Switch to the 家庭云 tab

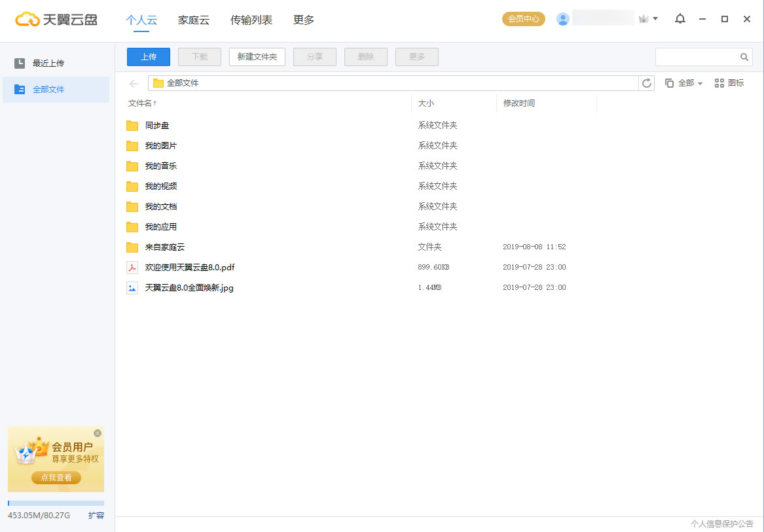[x=193, y=20]
